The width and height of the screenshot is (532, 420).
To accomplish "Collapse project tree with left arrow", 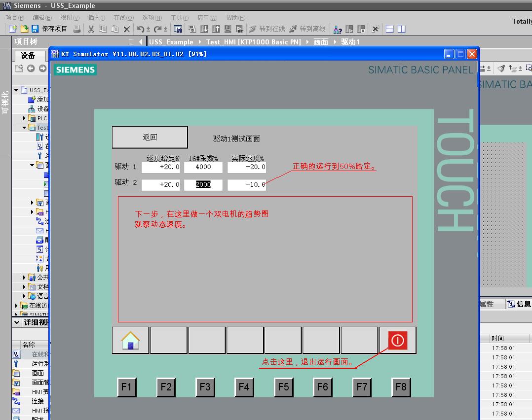I will click(141, 42).
